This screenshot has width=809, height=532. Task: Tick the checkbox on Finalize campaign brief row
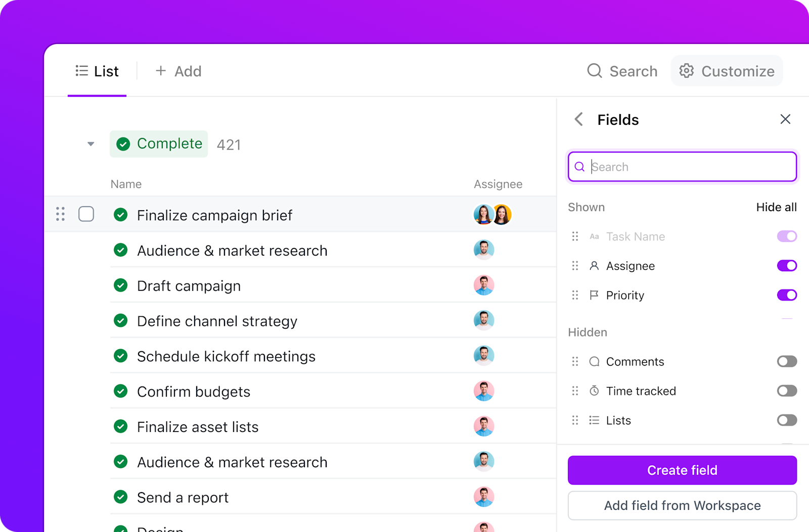pyautogui.click(x=86, y=214)
